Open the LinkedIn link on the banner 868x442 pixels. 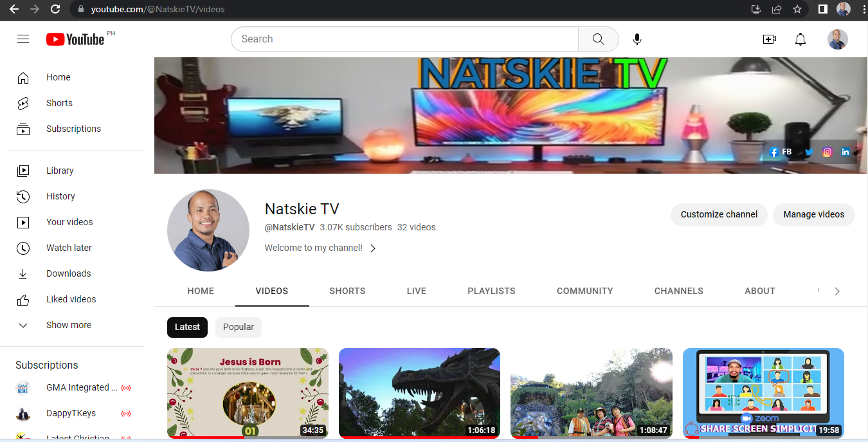click(845, 152)
